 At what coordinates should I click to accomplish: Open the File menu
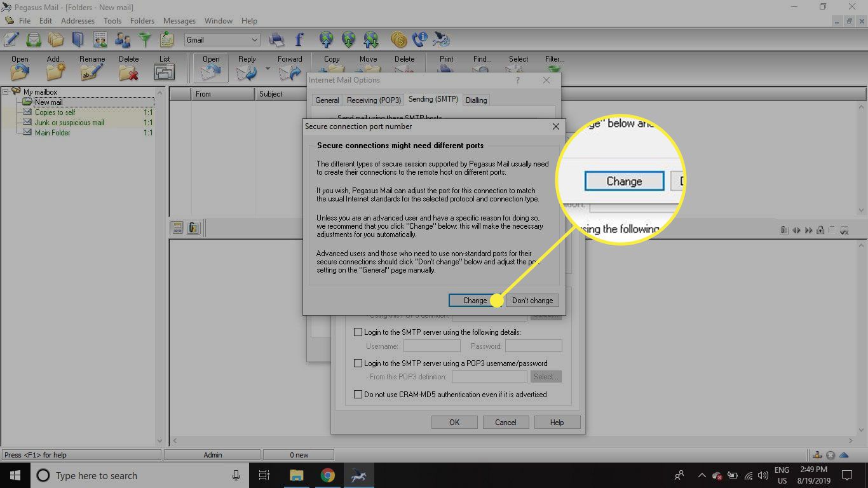point(25,21)
